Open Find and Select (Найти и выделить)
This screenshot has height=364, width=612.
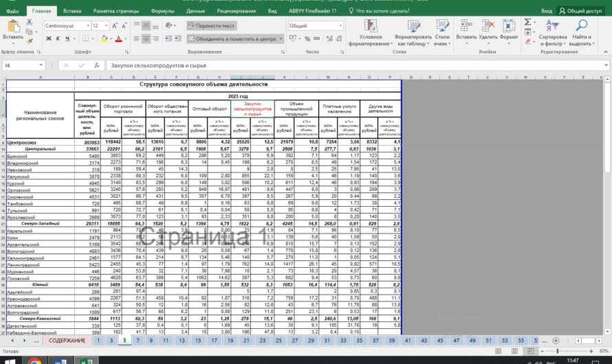582,33
